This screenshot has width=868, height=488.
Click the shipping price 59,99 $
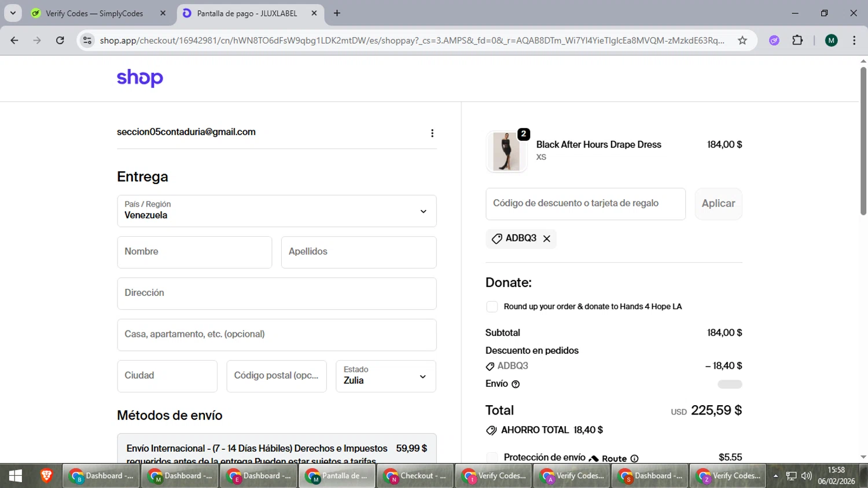tap(411, 449)
